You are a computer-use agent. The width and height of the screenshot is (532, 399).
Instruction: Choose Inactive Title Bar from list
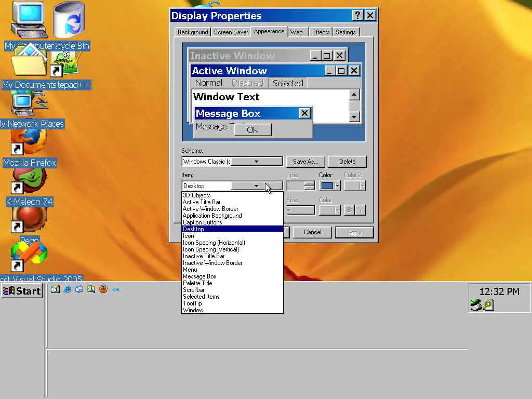pyautogui.click(x=232, y=256)
